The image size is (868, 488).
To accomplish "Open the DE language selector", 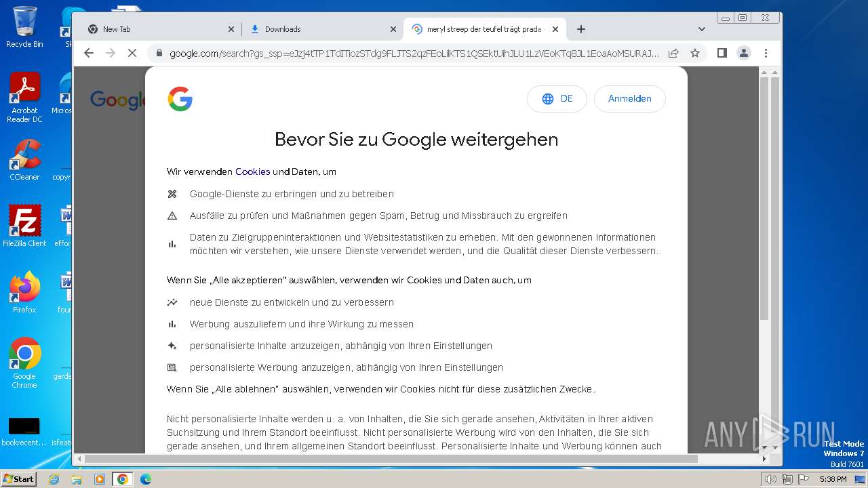I will click(557, 99).
